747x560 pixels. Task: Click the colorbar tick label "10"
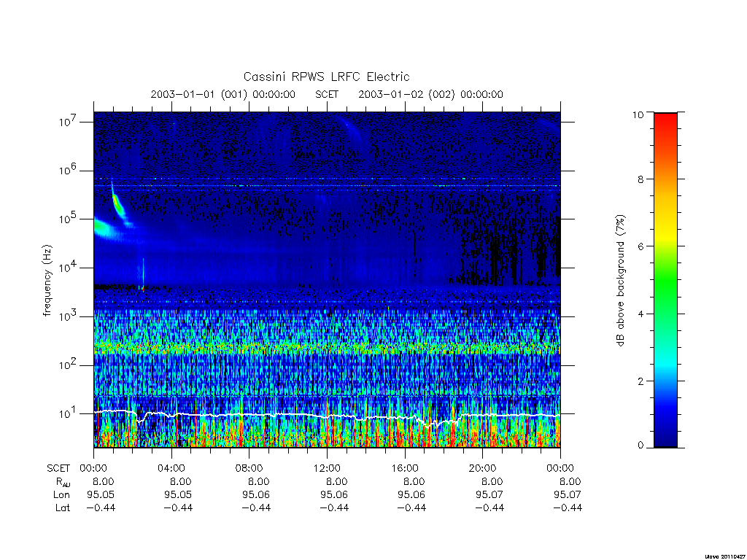tap(638, 114)
